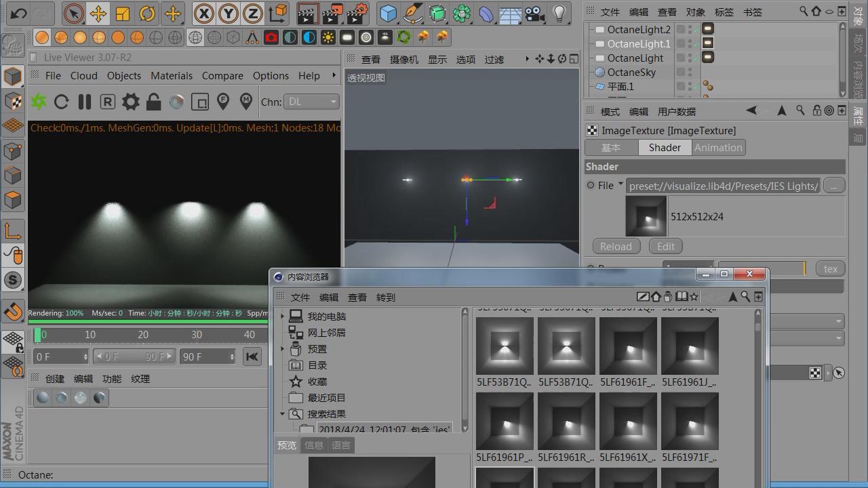Toggle the Live Viewer clay mode sphere
The image size is (868, 488).
pos(177,102)
